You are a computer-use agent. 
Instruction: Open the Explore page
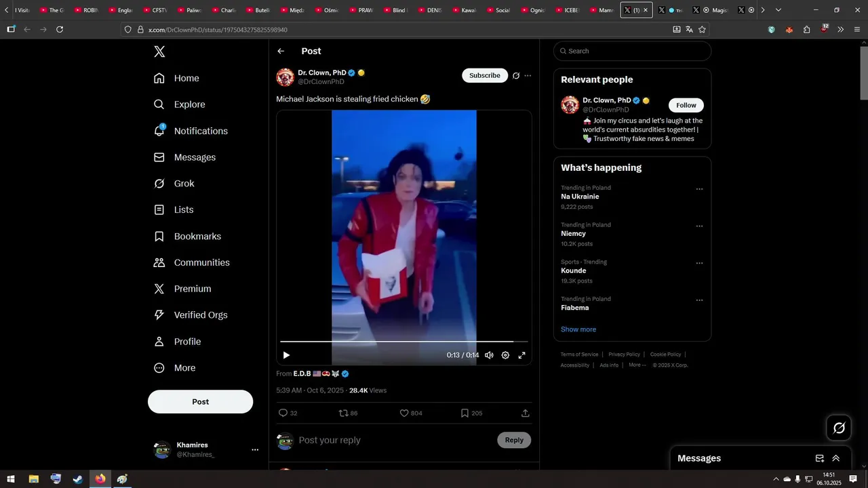pyautogui.click(x=179, y=104)
